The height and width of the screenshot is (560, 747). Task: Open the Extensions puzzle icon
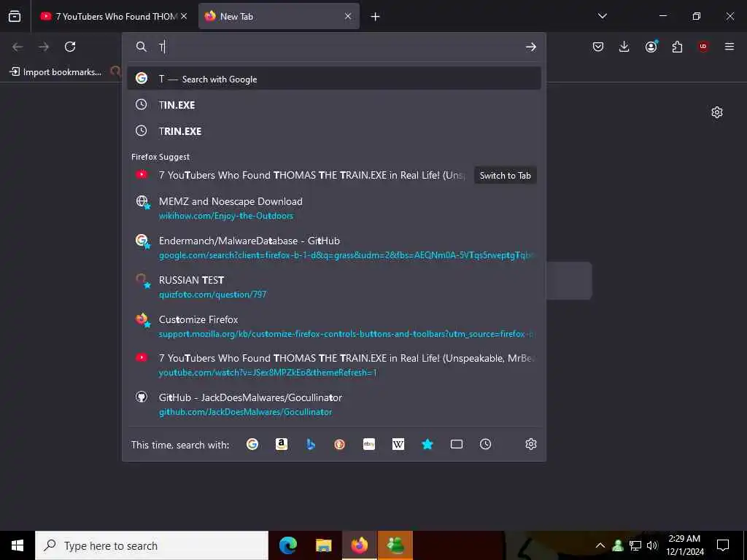click(677, 47)
